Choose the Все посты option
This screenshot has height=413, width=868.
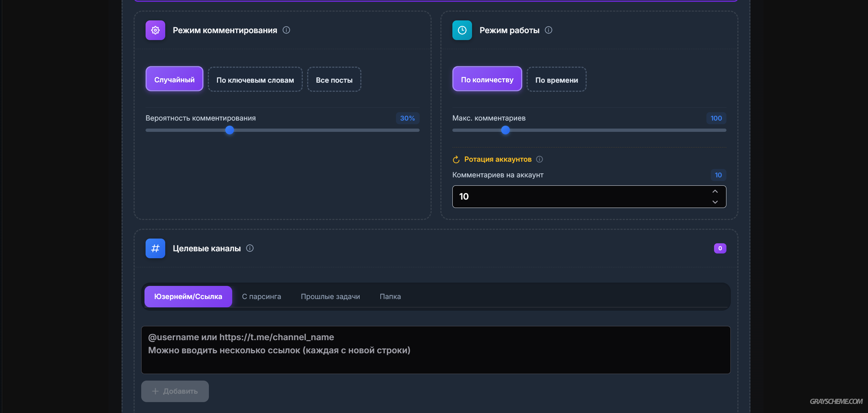[x=334, y=80]
